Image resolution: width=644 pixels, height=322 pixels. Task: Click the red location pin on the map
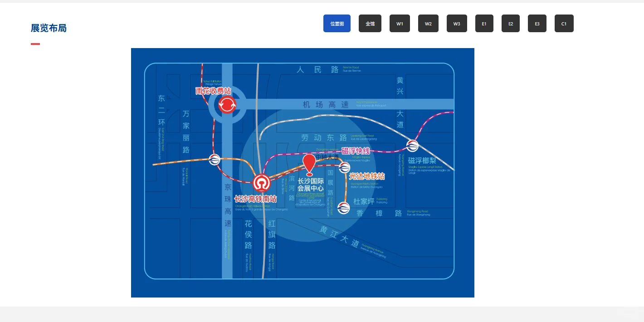[309, 164]
